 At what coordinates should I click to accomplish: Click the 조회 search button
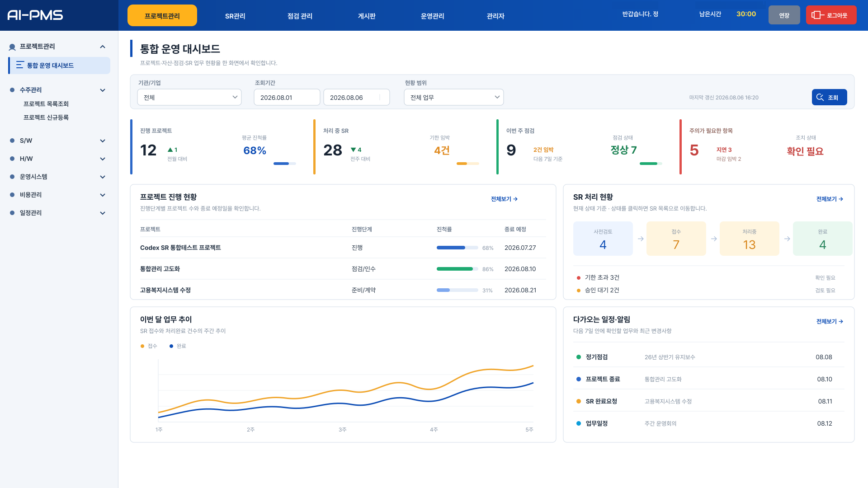(x=829, y=97)
